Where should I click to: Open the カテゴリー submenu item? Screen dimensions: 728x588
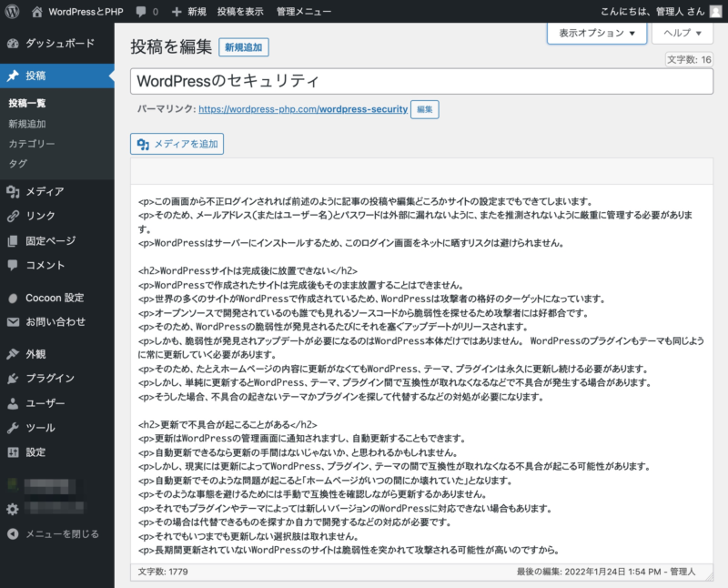(x=32, y=144)
